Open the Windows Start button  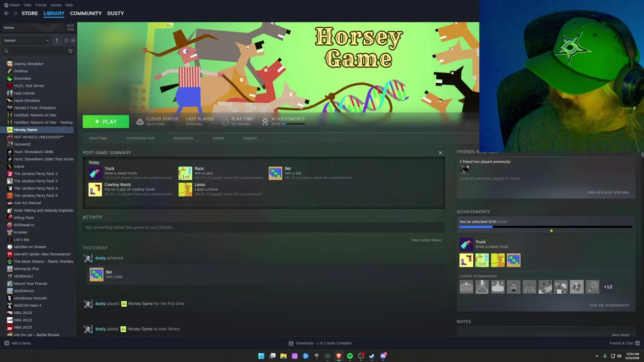(x=261, y=356)
